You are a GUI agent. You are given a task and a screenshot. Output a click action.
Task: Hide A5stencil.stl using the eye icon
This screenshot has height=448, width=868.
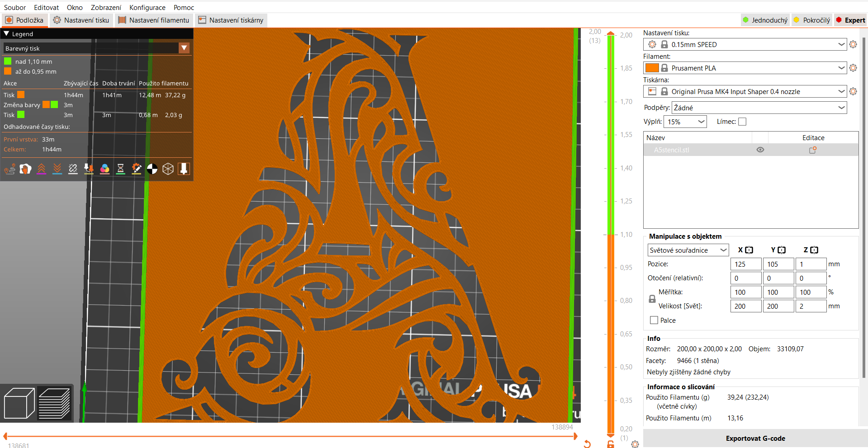(x=760, y=150)
